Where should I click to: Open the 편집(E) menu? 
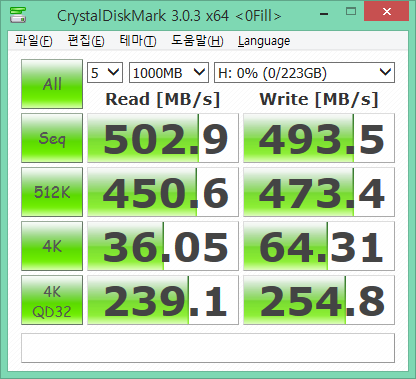point(86,41)
